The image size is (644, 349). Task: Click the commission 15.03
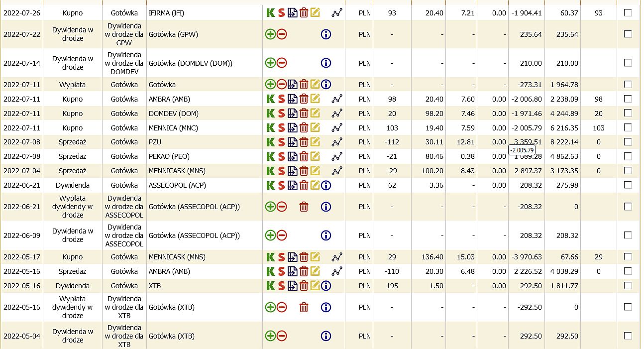click(x=466, y=257)
